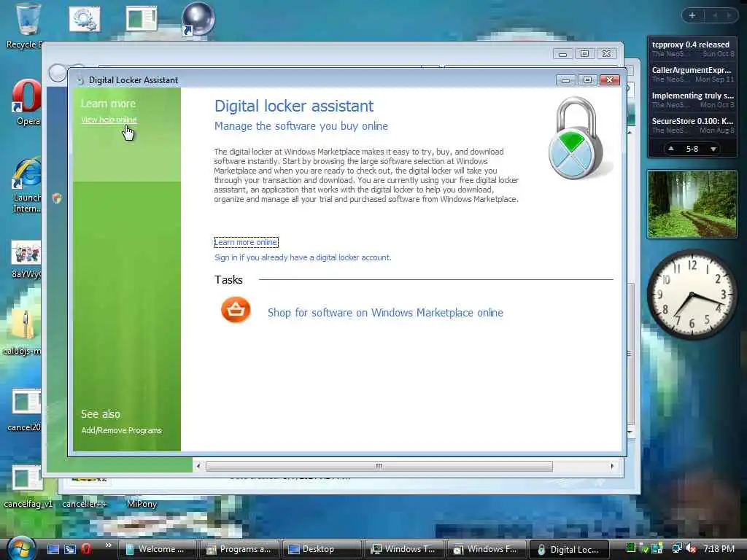Open Shop for software on Windows Marketplace link
This screenshot has height=560, width=747.
[x=385, y=312]
